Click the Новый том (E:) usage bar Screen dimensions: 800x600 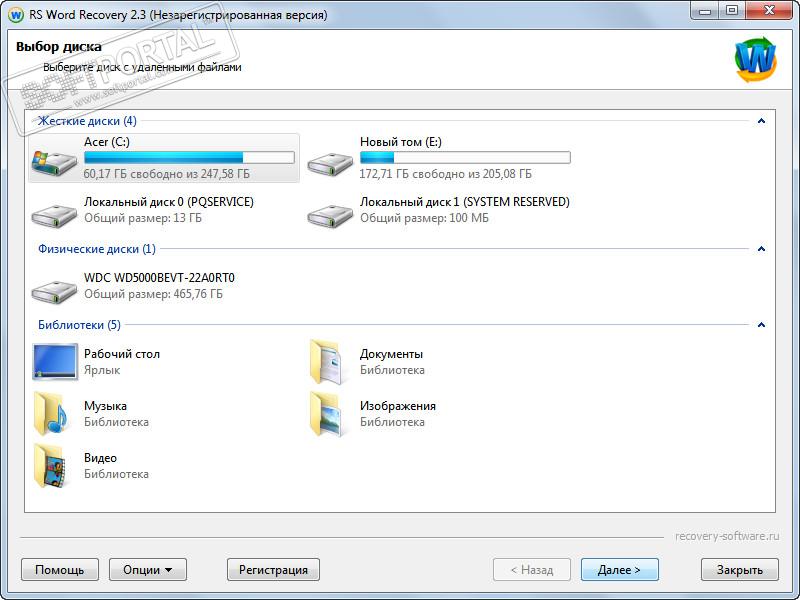[x=465, y=157]
